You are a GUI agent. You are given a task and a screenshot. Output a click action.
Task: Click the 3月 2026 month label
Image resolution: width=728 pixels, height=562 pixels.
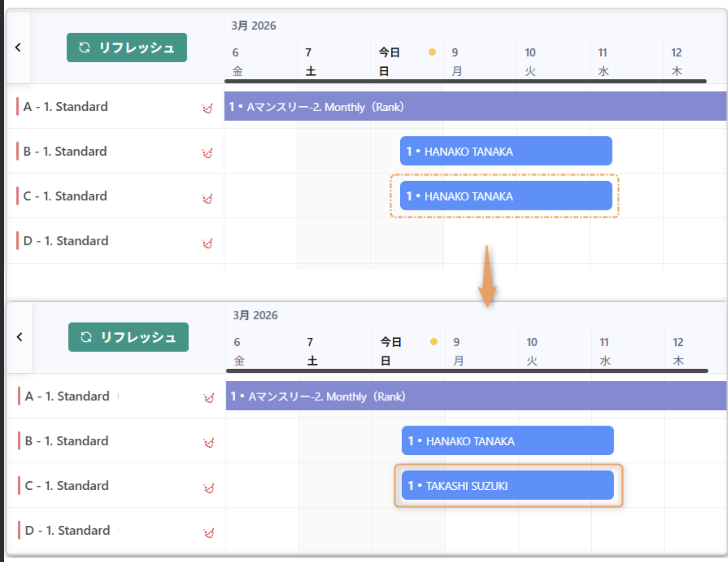point(253,26)
